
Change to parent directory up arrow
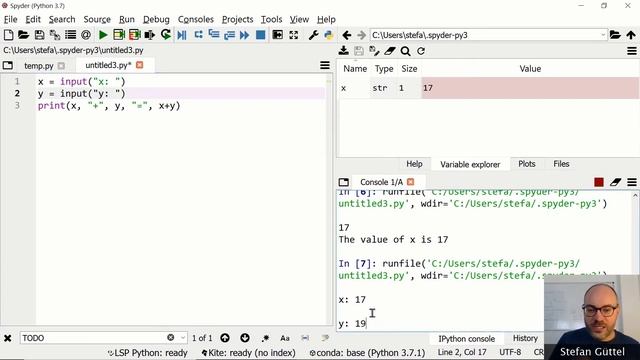click(631, 35)
